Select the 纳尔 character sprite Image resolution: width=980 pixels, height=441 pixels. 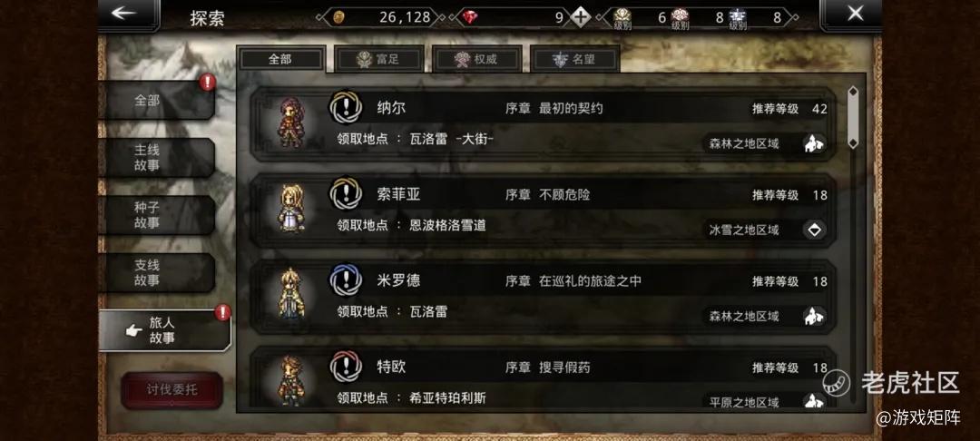(x=289, y=122)
